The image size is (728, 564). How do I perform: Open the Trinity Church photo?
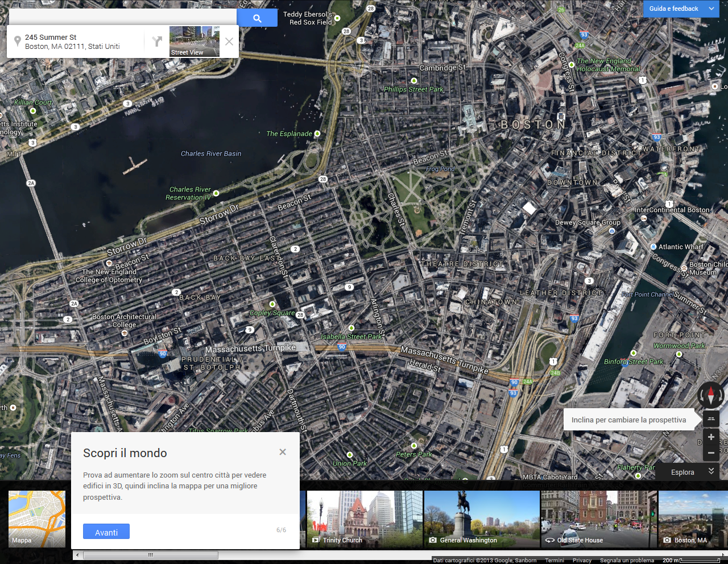(365, 519)
